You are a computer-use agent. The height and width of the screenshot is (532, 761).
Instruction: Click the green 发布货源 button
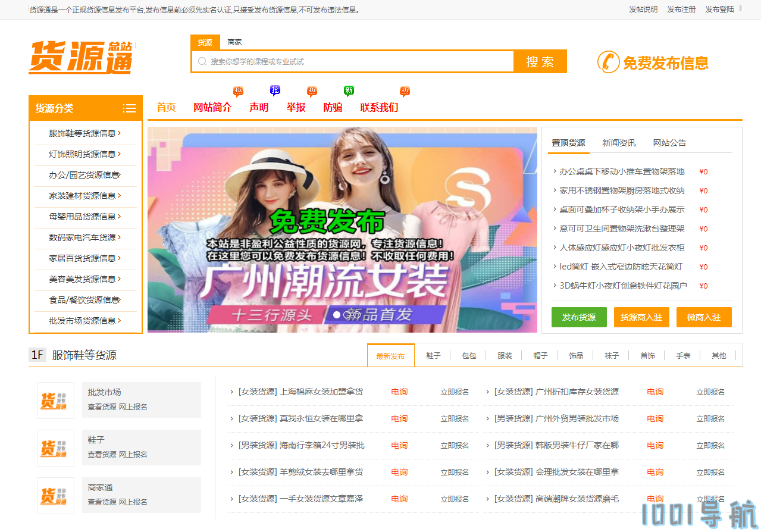(578, 317)
